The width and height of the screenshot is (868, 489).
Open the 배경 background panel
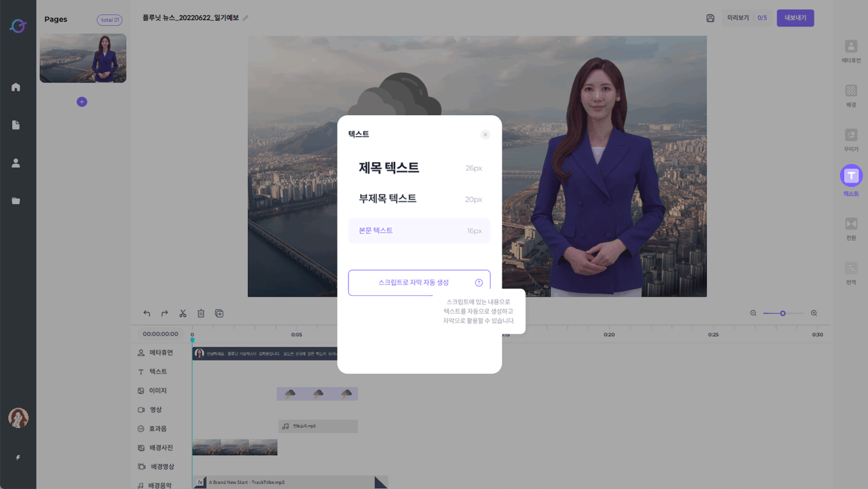coord(851,95)
